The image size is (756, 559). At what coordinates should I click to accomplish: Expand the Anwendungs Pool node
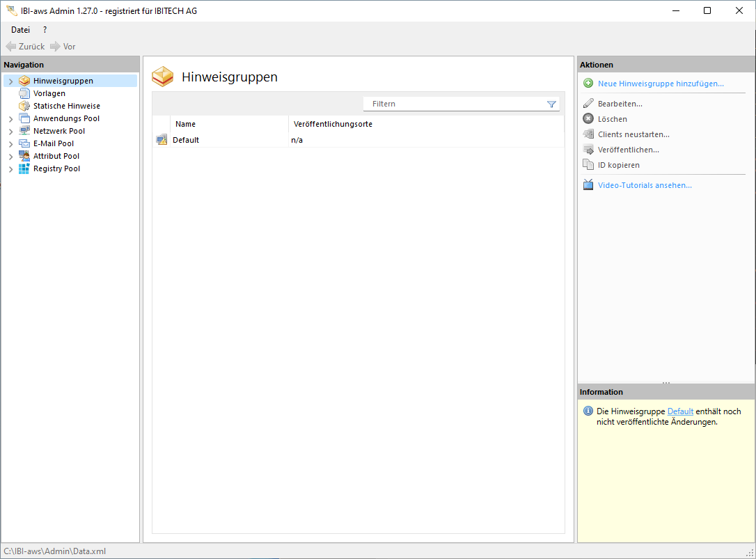[10, 119]
